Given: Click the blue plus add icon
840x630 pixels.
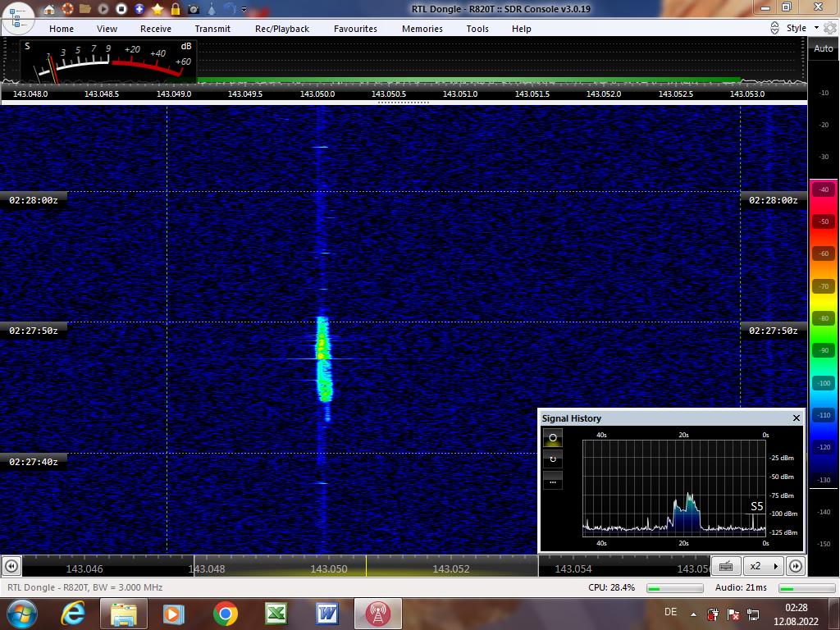Looking at the screenshot, I should (x=139, y=8).
